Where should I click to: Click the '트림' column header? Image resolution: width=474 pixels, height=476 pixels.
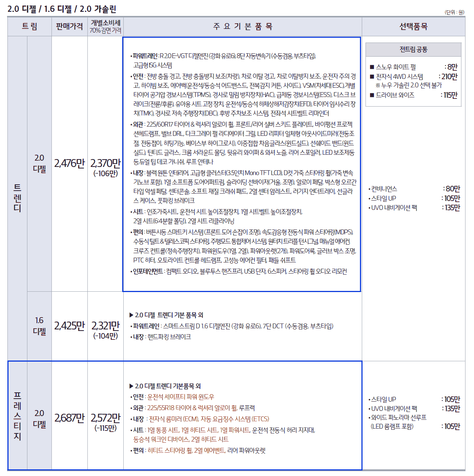(x=30, y=26)
